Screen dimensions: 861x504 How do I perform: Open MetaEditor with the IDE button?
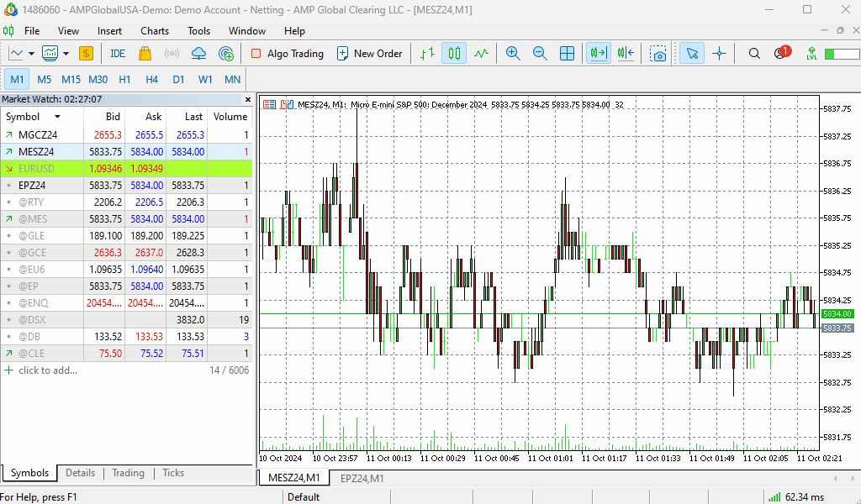pyautogui.click(x=118, y=54)
